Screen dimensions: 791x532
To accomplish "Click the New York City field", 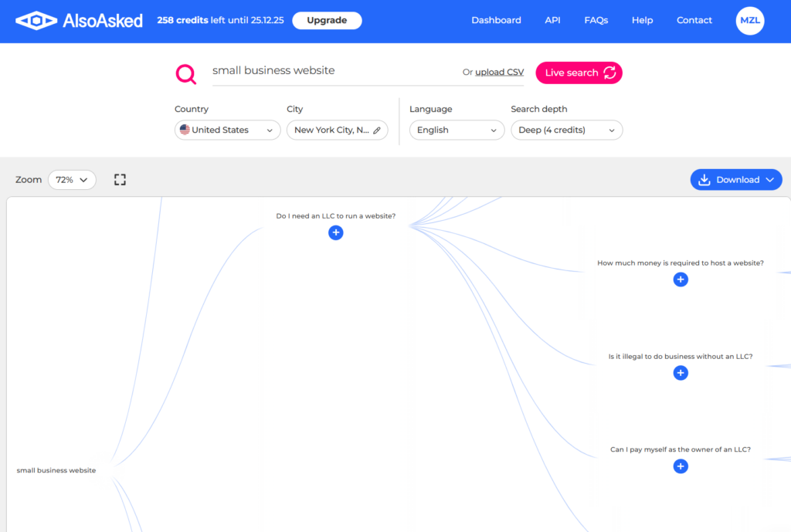I will [337, 130].
